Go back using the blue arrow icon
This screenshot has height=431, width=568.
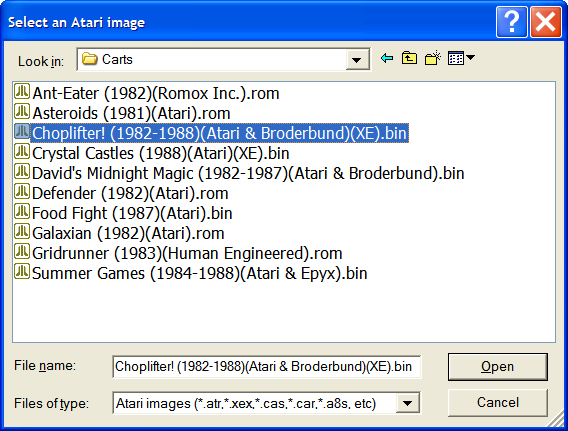[x=387, y=58]
